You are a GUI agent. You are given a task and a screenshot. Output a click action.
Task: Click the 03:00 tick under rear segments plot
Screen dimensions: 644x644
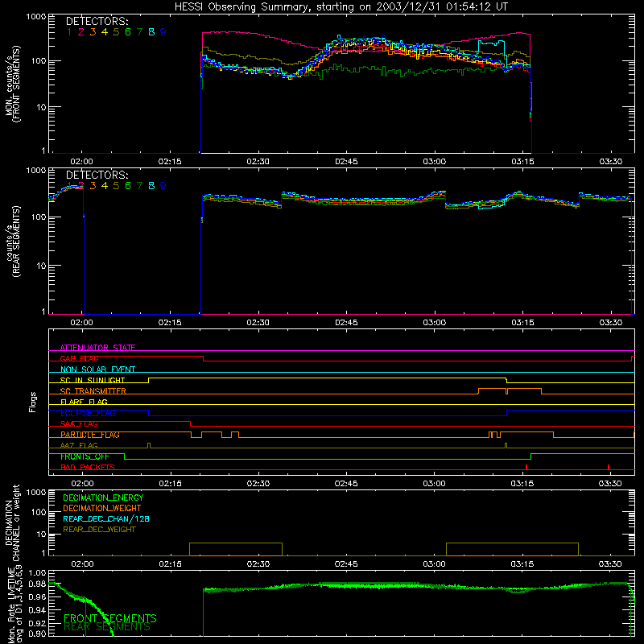click(435, 323)
